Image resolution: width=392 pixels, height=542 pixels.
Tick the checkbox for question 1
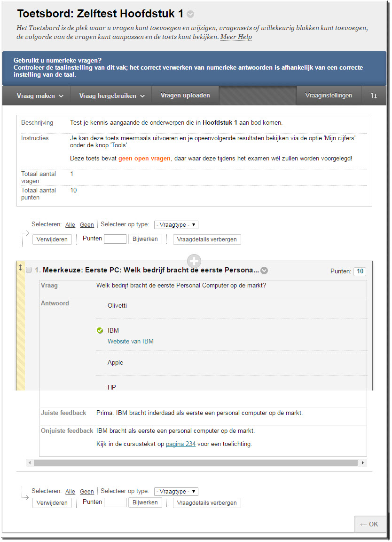(x=29, y=270)
